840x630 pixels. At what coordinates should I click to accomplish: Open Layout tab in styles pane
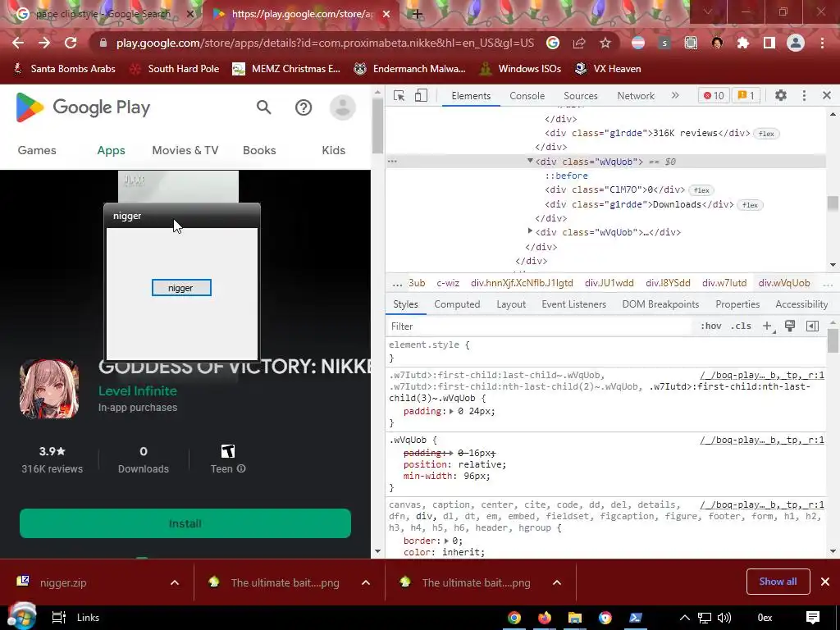point(510,304)
